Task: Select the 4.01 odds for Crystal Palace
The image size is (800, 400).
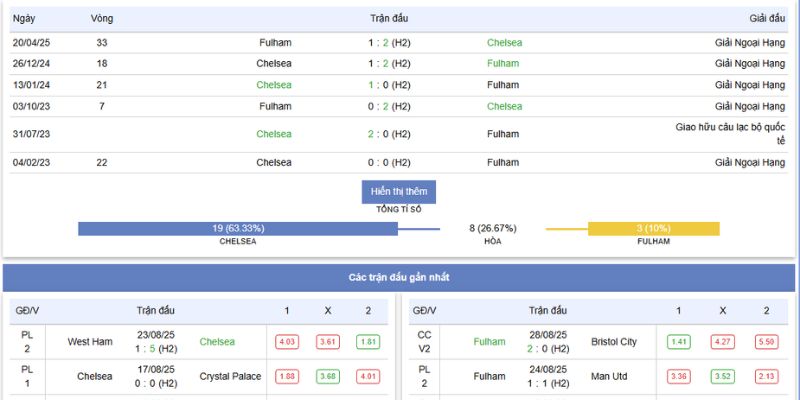Action: (x=367, y=377)
